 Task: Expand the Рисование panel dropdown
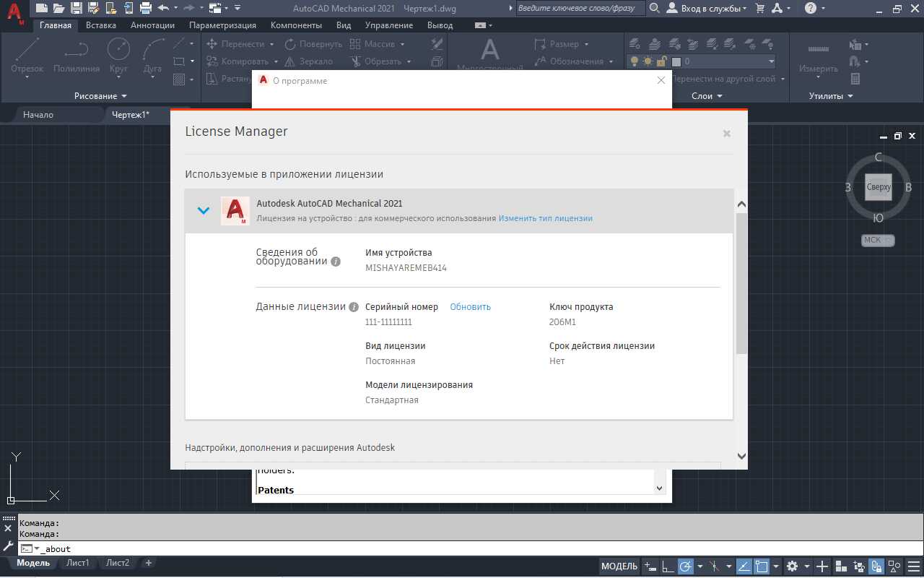100,96
